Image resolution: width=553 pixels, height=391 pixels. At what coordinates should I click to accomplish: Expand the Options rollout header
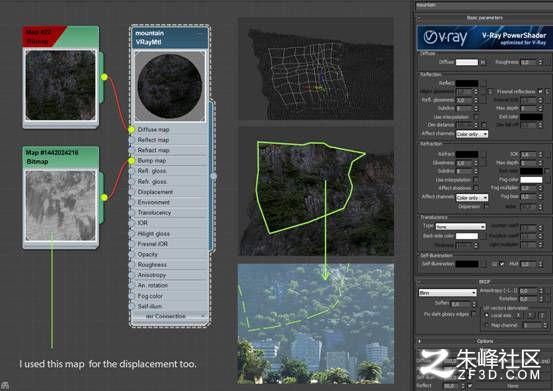tap(484, 341)
